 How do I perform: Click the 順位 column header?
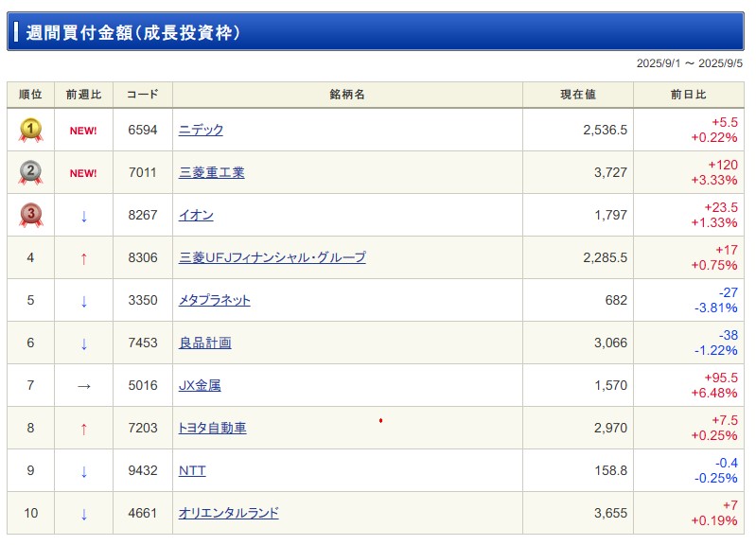tap(30, 95)
